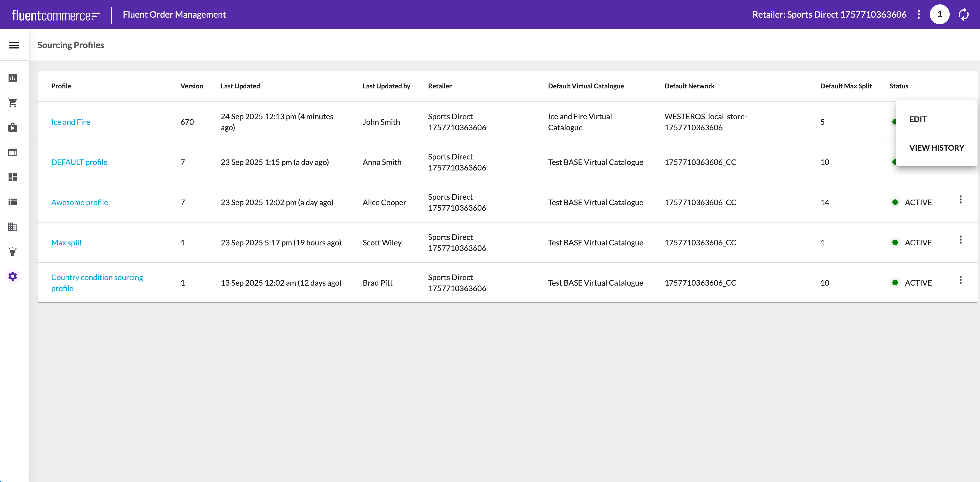Select EDIT from the context menu
This screenshot has height=482, width=980.
pos(918,119)
